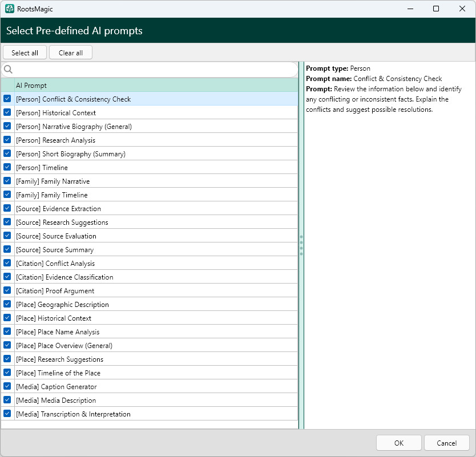
Task: Select the [Citation] Proof Argument row
Action: pyautogui.click(x=150, y=290)
